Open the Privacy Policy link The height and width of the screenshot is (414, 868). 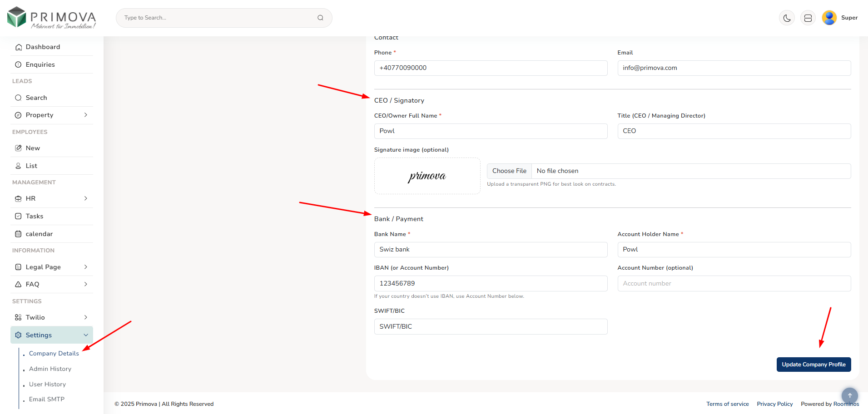coord(774,404)
